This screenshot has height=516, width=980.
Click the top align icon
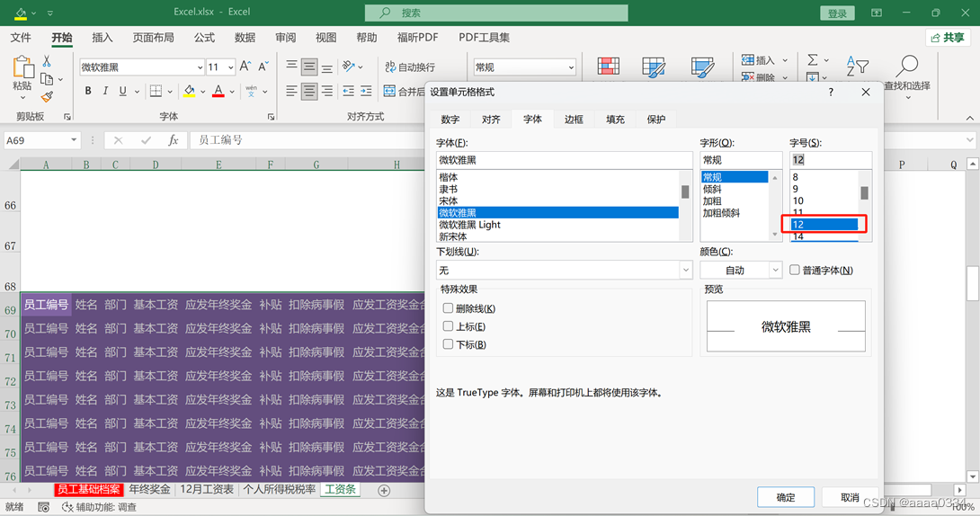[291, 67]
